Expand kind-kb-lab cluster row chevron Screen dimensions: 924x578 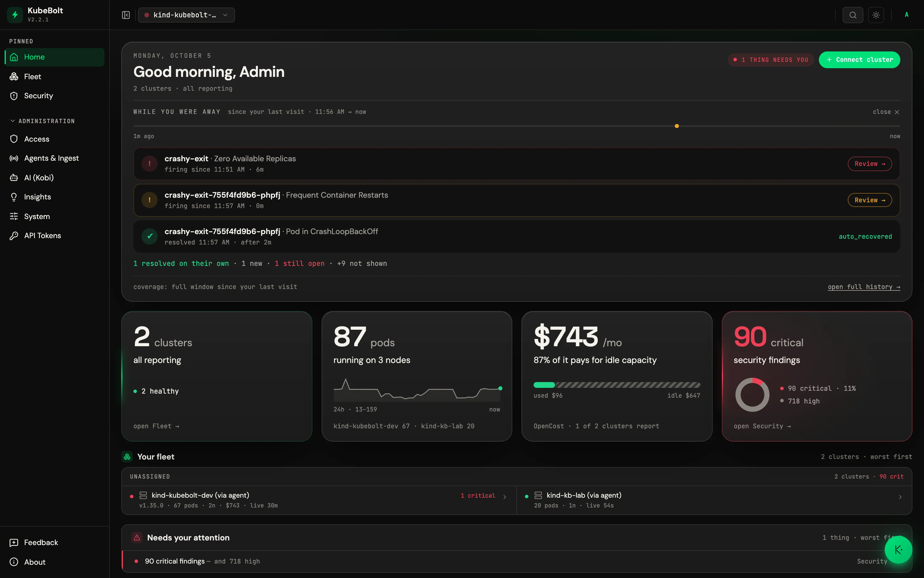point(900,497)
